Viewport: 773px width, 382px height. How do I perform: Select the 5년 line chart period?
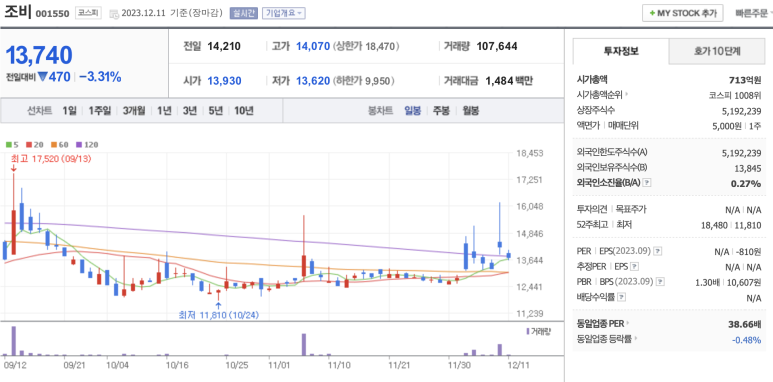pyautogui.click(x=215, y=110)
